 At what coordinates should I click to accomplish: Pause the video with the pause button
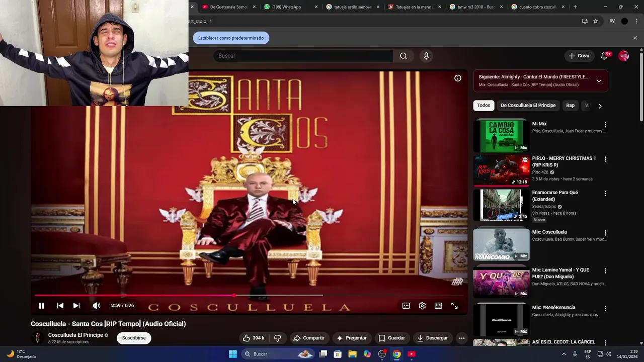point(42,306)
